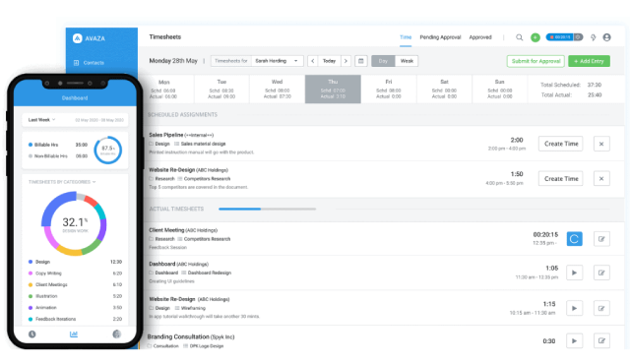630x364 pixels.
Task: Stop the running Client Meeting timer
Action: (x=574, y=239)
